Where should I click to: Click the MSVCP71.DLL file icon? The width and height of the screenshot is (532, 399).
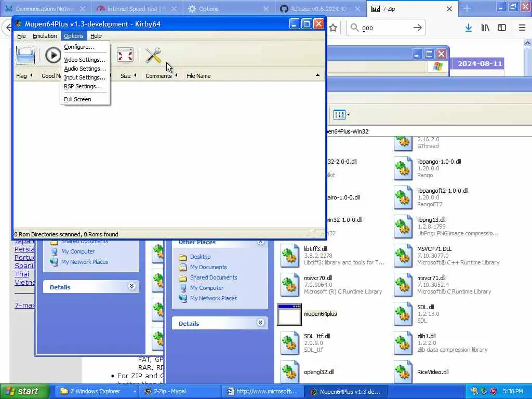[x=403, y=256]
